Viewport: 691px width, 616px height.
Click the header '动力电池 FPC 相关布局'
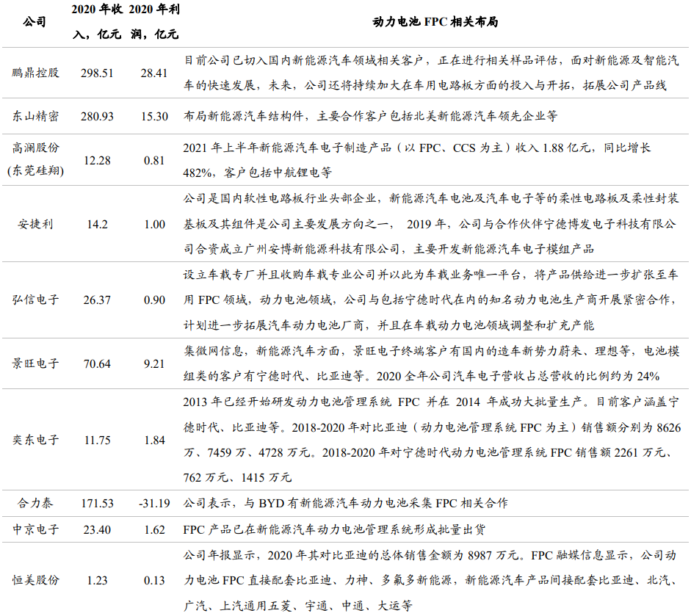tap(435, 21)
